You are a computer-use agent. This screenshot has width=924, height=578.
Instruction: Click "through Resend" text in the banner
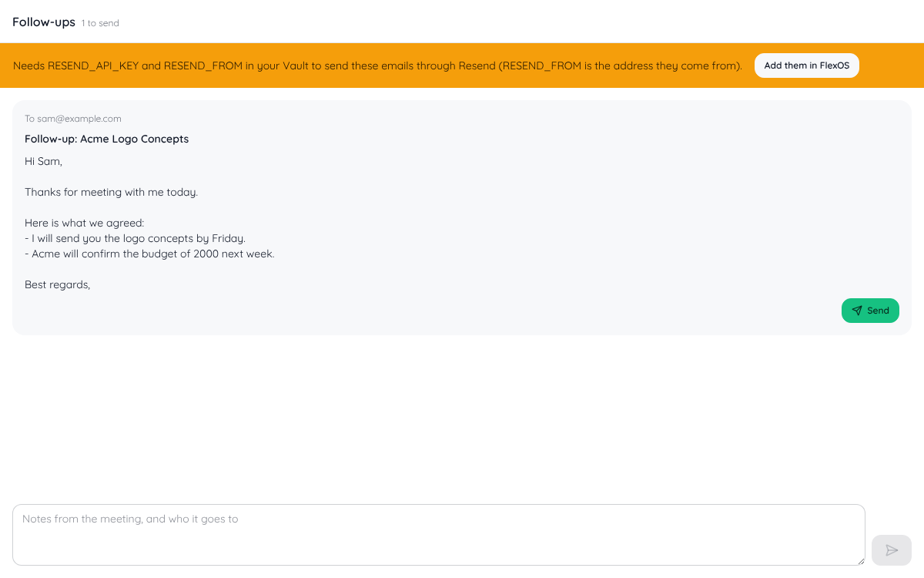point(457,66)
